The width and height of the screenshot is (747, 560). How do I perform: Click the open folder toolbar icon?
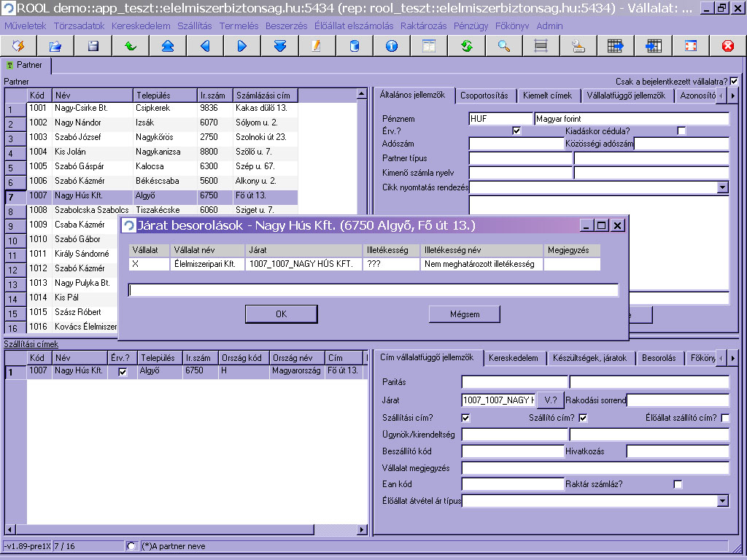point(55,46)
